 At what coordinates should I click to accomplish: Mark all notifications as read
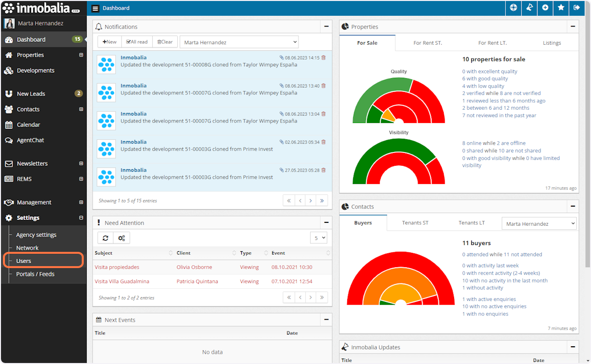137,42
